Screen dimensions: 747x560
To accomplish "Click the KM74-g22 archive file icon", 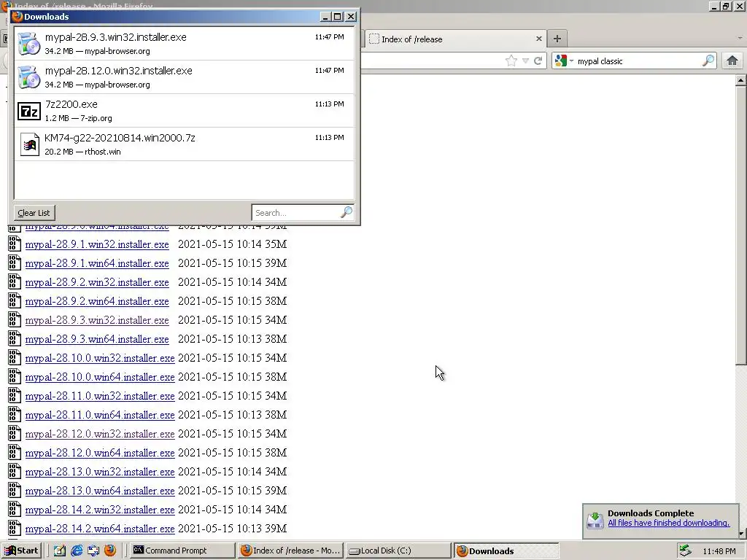I will [29, 144].
